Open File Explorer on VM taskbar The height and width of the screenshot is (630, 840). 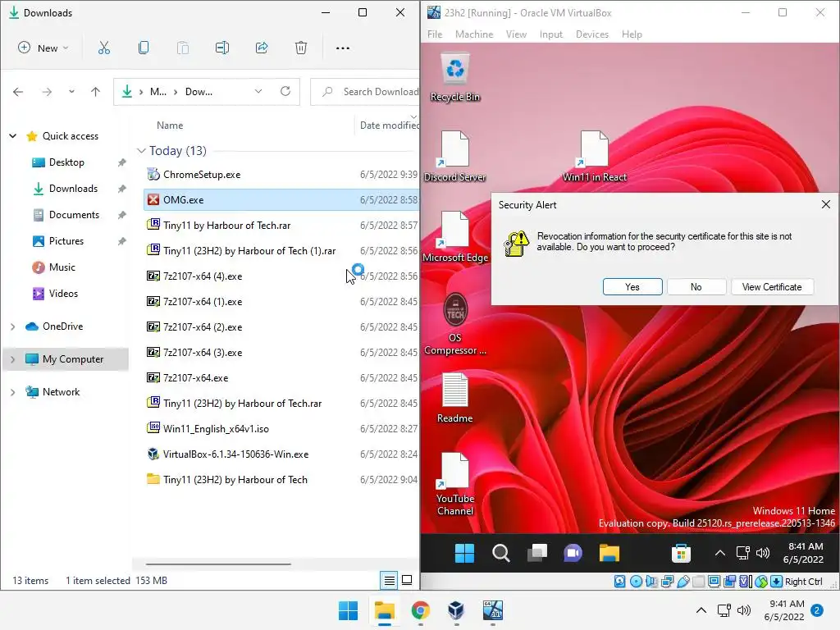(609, 553)
